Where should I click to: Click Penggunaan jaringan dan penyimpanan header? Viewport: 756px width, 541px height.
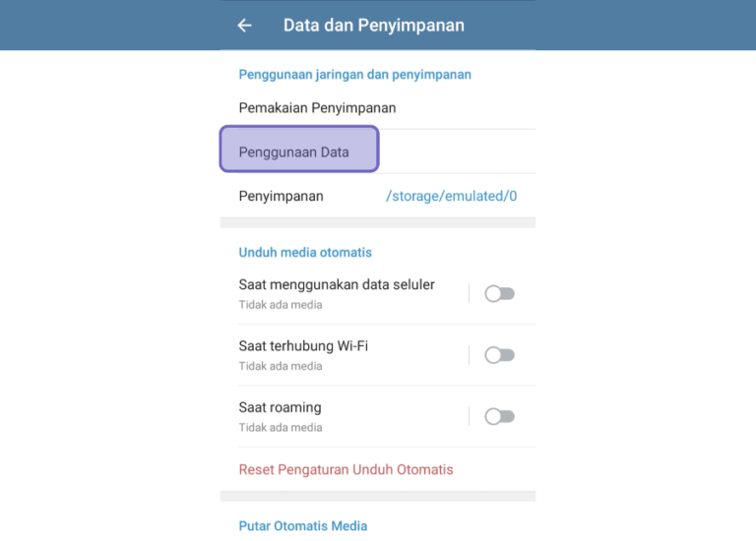[354, 75]
